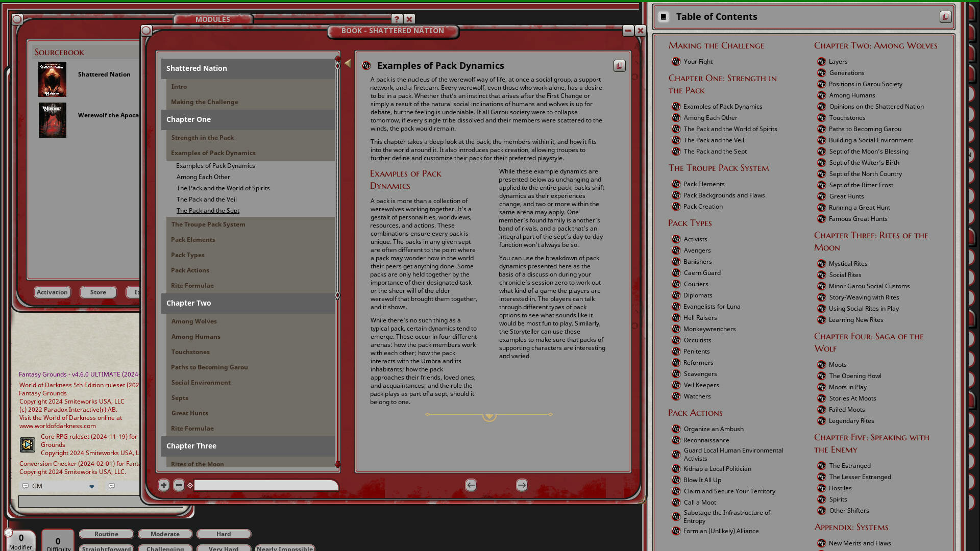980x551 pixels.
Task: Click the WoD icon beside the Pack Elements entry
Action: (676, 184)
